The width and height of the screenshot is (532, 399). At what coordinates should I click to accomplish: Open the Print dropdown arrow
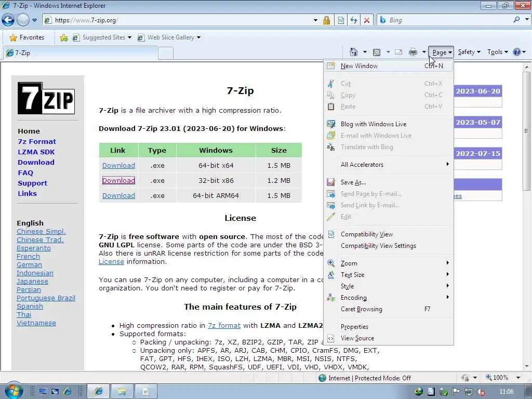click(x=424, y=52)
